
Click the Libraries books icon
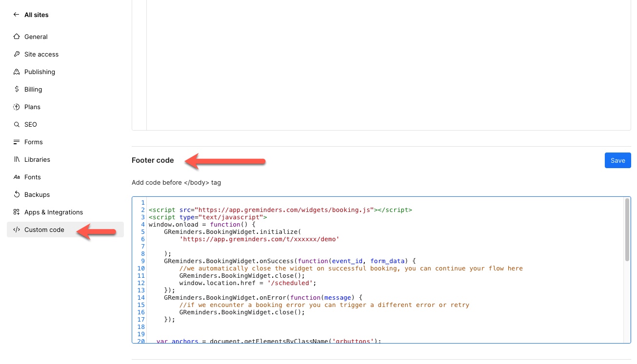pos(17,159)
